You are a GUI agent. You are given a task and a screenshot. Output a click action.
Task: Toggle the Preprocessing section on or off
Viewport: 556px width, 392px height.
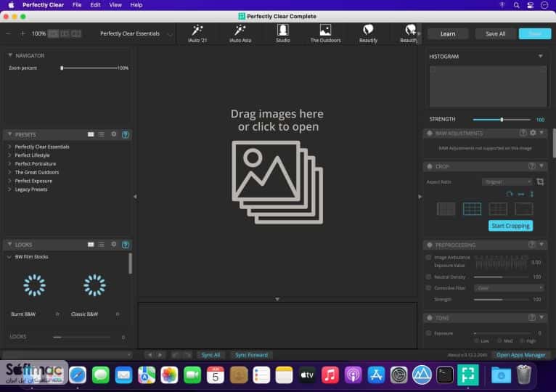coord(430,245)
